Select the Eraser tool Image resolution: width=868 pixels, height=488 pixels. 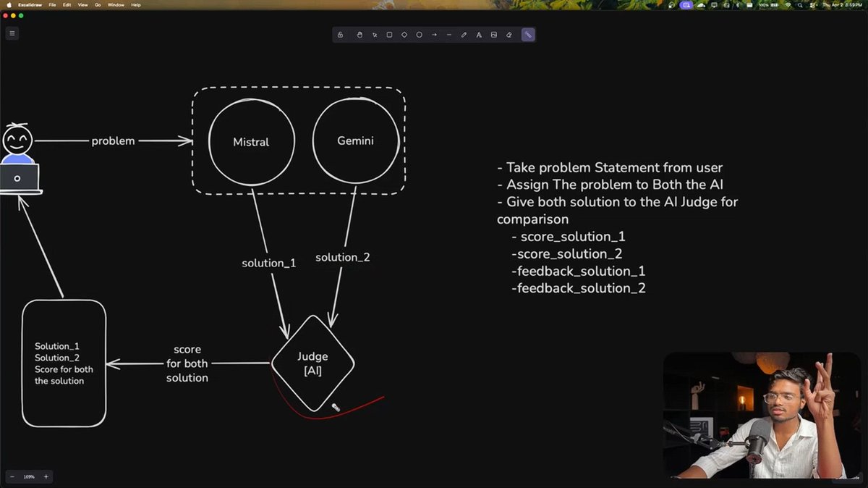coord(509,35)
